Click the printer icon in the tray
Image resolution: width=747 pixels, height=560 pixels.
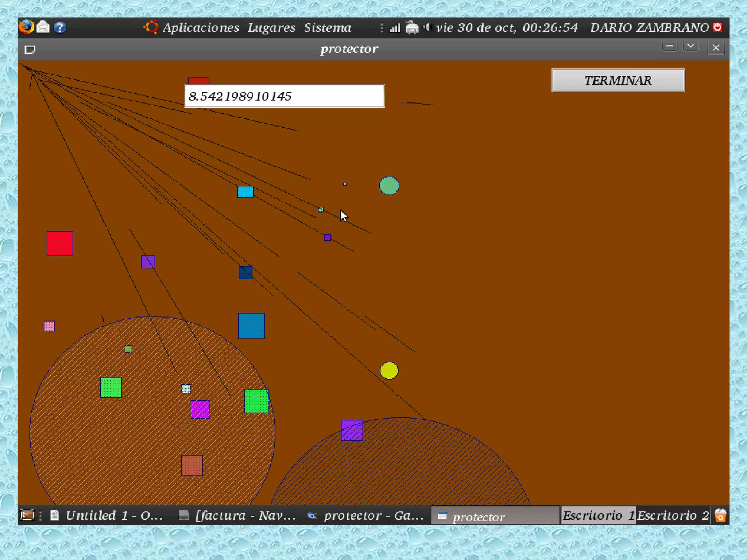coord(412,28)
